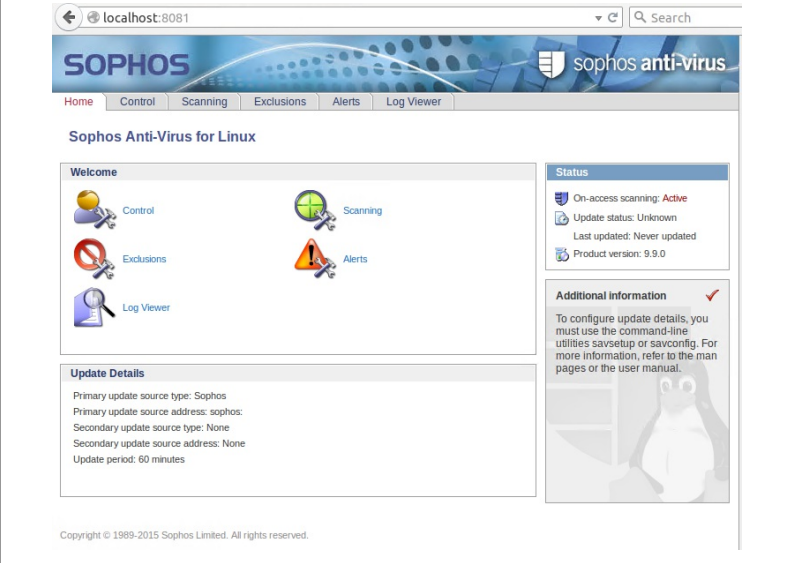Open the Exclusions tab
The image size is (794, 563).
point(279,102)
